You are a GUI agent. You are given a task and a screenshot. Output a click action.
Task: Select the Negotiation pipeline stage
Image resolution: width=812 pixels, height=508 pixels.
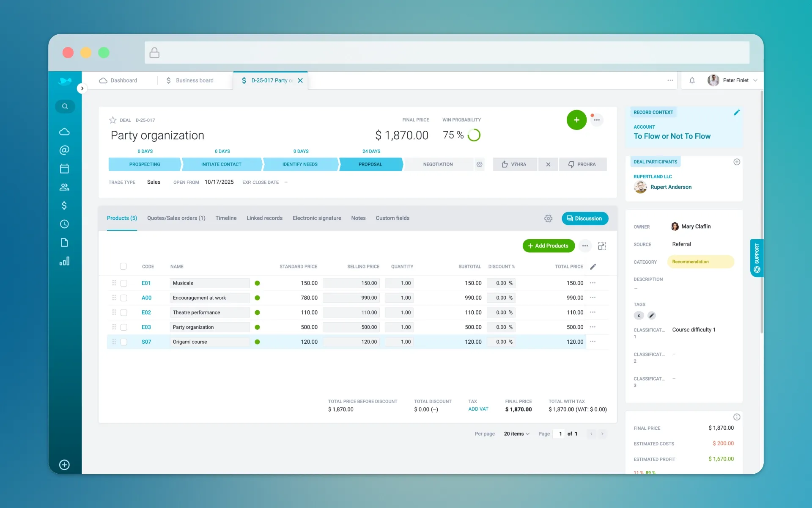(438, 164)
